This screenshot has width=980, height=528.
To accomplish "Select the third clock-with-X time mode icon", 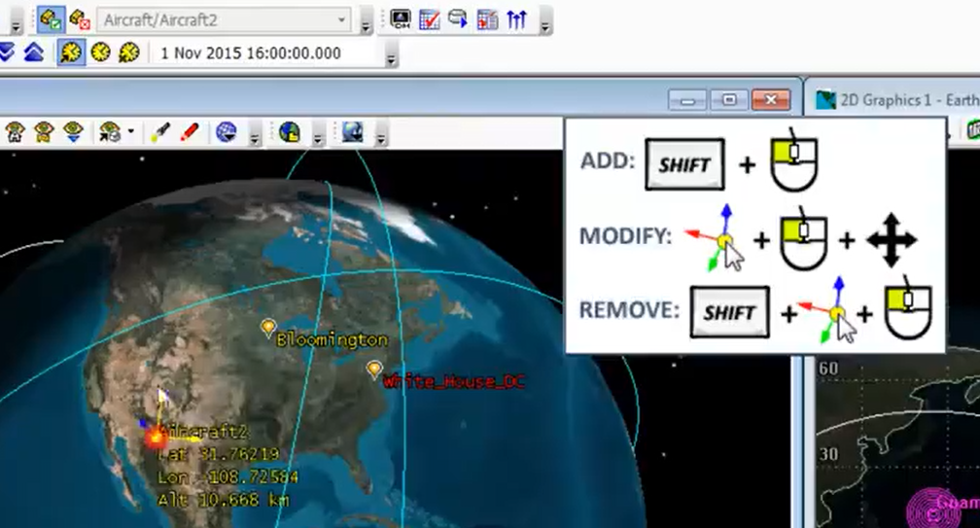I will tap(128, 52).
